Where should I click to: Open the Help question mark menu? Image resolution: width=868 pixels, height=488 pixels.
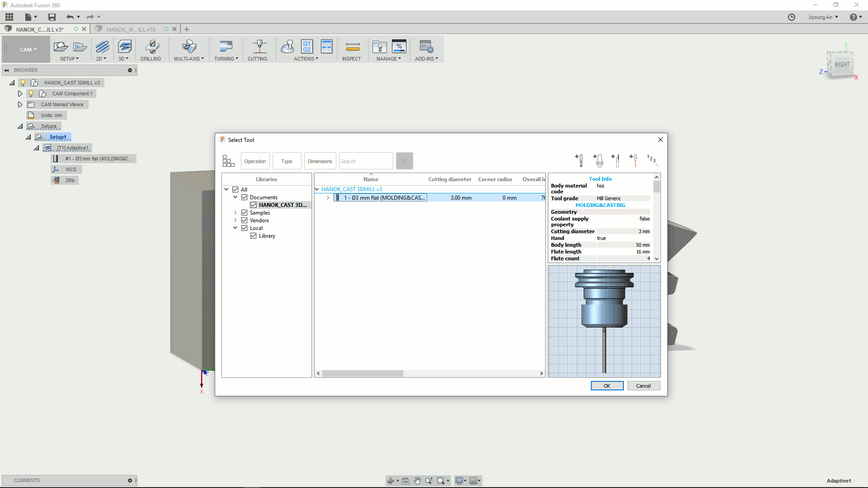point(853,17)
